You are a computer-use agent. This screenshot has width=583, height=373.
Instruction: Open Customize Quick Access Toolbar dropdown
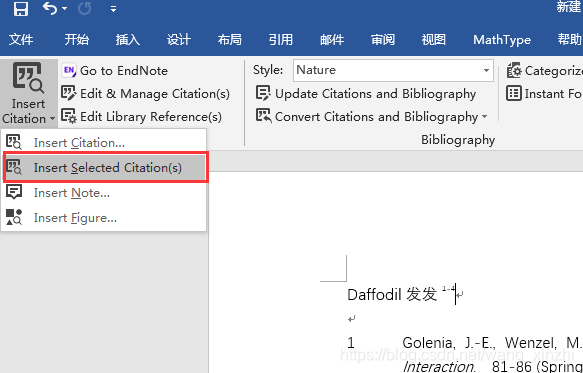[x=113, y=9]
